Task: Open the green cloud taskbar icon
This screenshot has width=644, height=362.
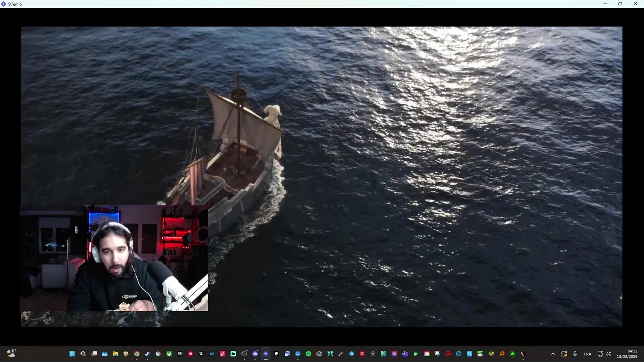Action: [513, 354]
